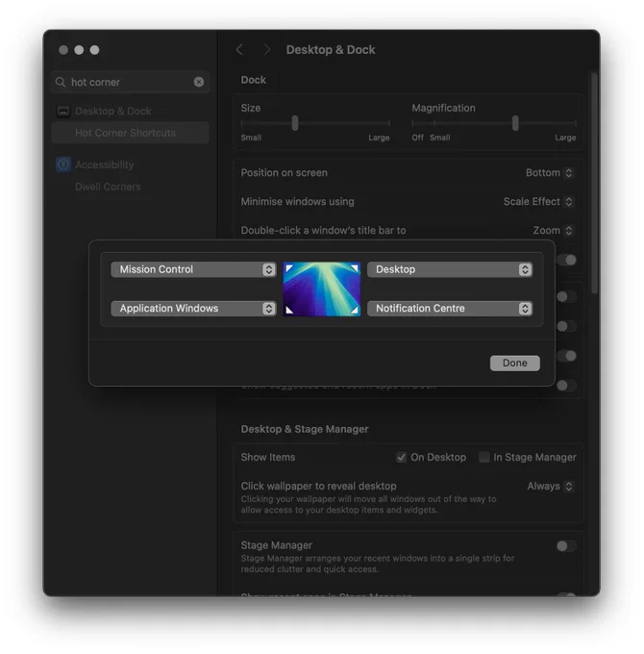Viewport: 644px width, 654px height.
Task: Click the Dock Size slider
Action: coord(315,123)
